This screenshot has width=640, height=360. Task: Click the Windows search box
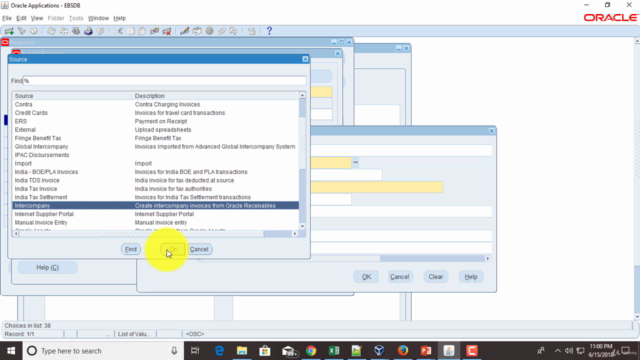(102, 351)
